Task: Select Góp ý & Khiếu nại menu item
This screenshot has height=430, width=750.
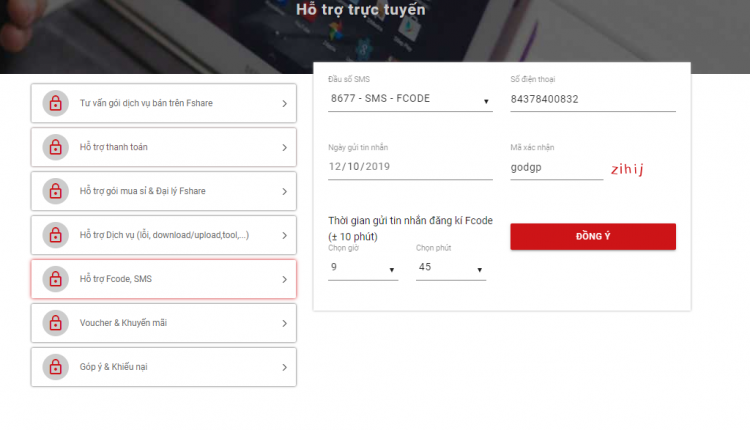Action: (164, 367)
